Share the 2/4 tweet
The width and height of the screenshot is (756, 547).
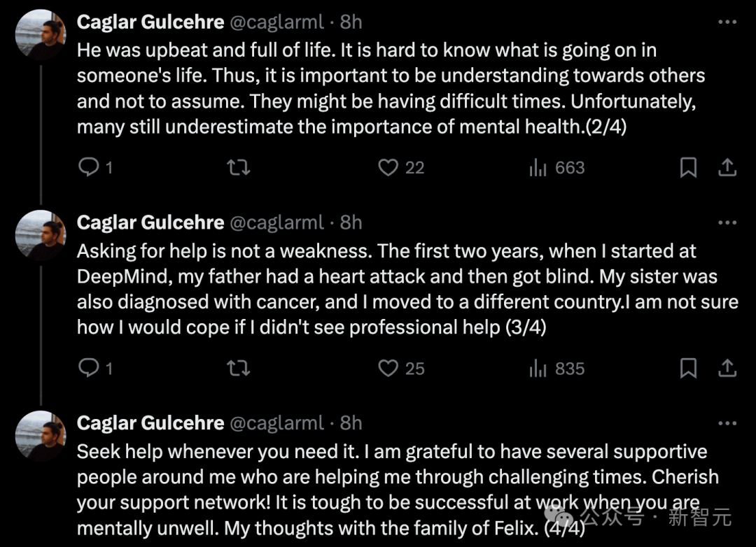(727, 168)
